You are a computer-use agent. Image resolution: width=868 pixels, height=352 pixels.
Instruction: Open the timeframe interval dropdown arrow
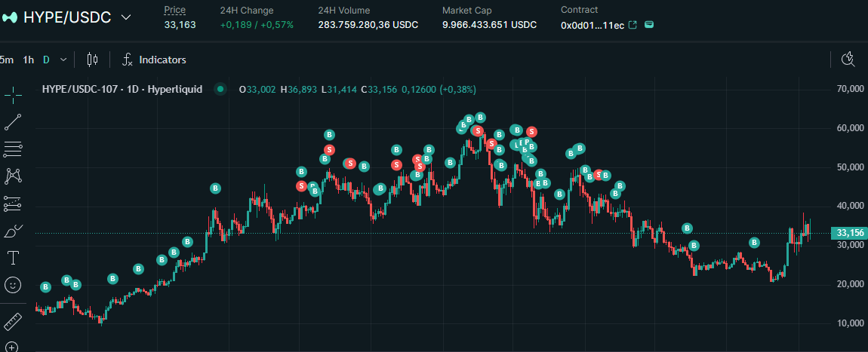tap(63, 60)
